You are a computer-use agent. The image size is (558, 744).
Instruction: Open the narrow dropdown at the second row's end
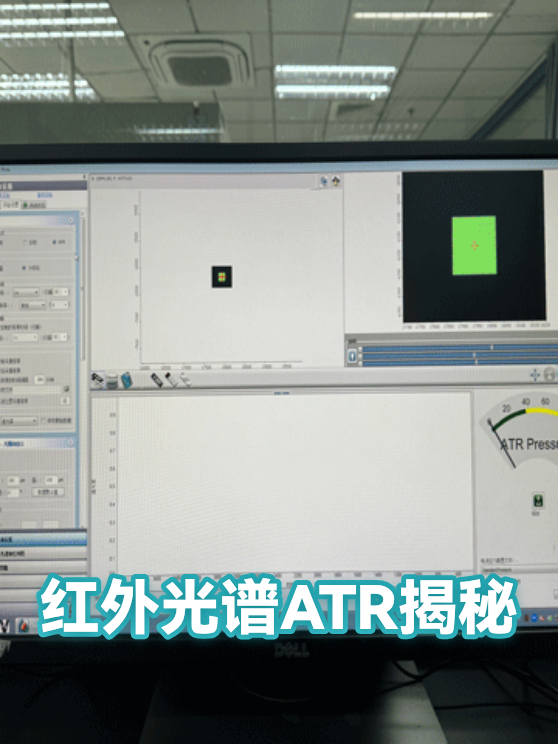59,305
